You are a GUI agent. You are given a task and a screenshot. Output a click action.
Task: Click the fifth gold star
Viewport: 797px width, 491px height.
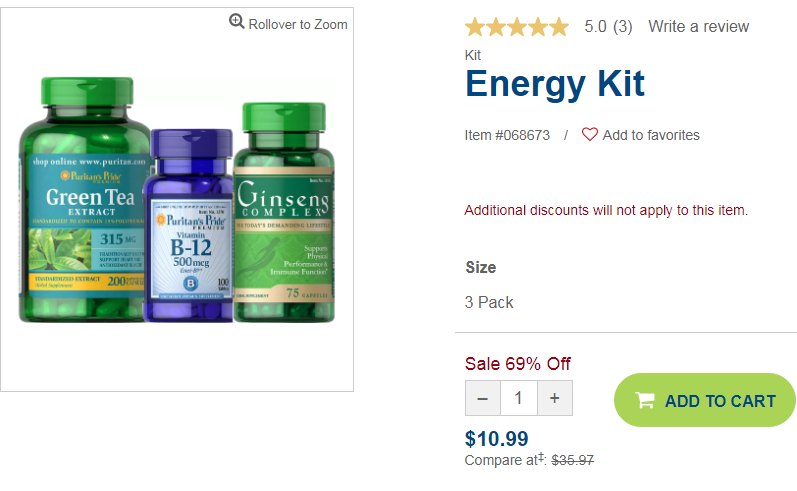point(559,26)
